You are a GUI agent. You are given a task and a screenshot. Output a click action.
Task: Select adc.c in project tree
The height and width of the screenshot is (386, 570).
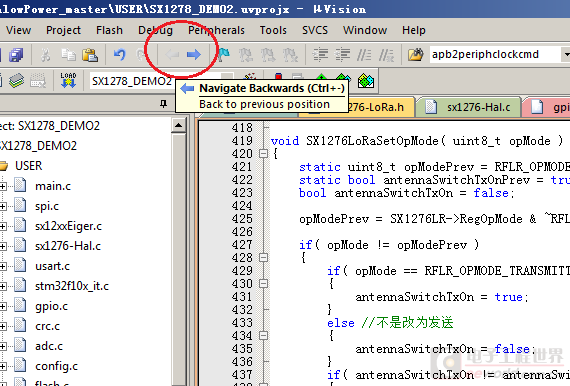click(49, 346)
